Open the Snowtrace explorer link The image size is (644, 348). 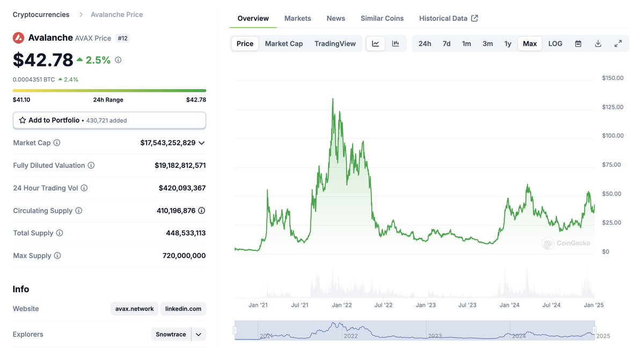point(171,335)
